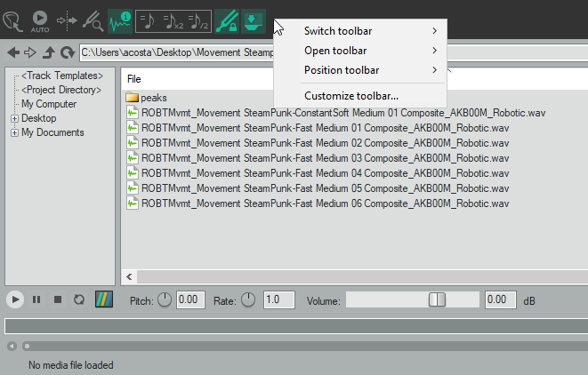Expand the My Documents tree node

point(14,132)
